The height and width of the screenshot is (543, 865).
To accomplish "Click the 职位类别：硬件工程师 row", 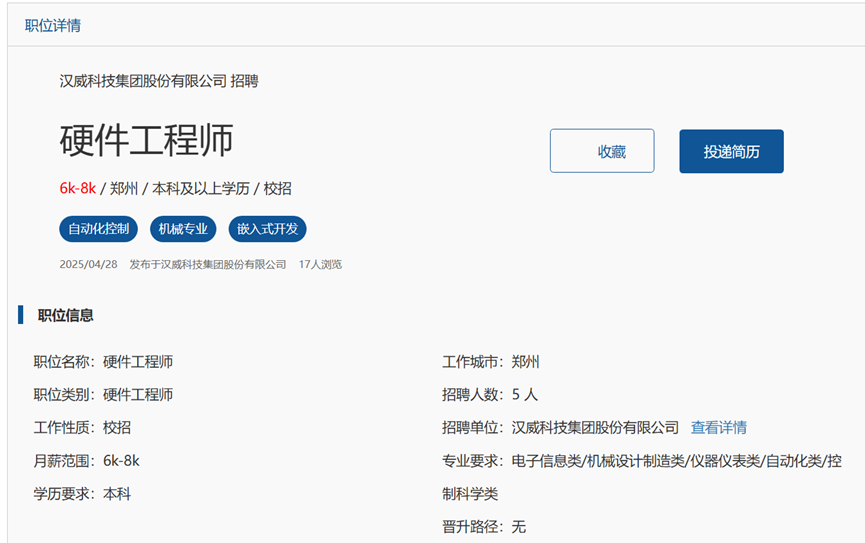I will click(103, 395).
